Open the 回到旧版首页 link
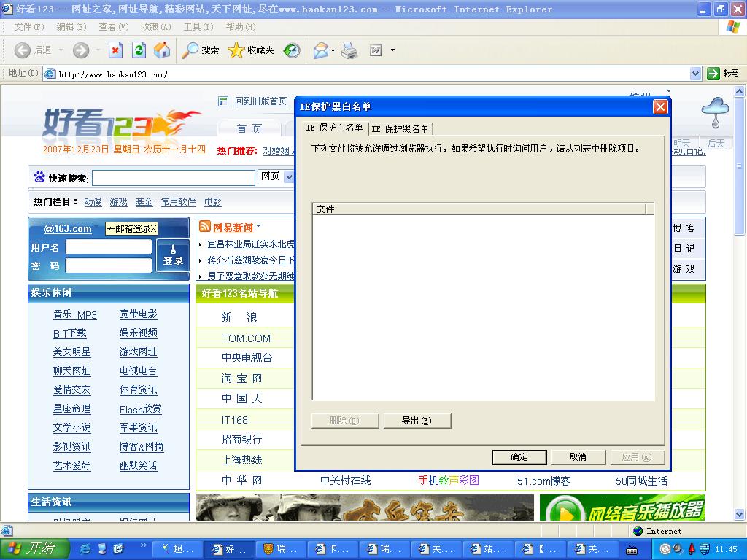This screenshot has height=560, width=747. (261, 101)
